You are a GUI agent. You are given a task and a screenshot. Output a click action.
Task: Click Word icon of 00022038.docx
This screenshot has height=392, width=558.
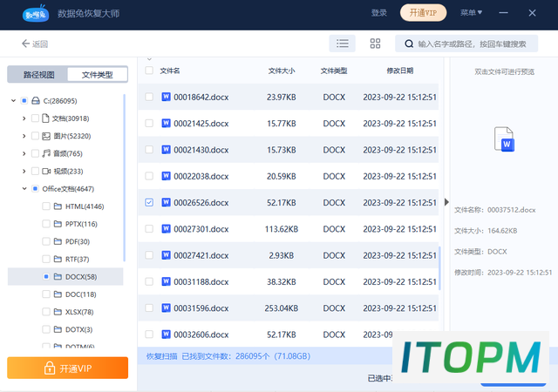[x=166, y=176]
